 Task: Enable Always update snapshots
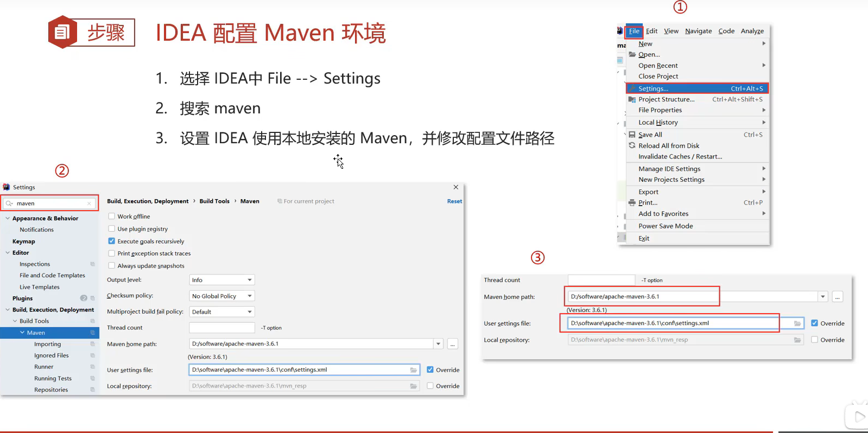coord(112,266)
